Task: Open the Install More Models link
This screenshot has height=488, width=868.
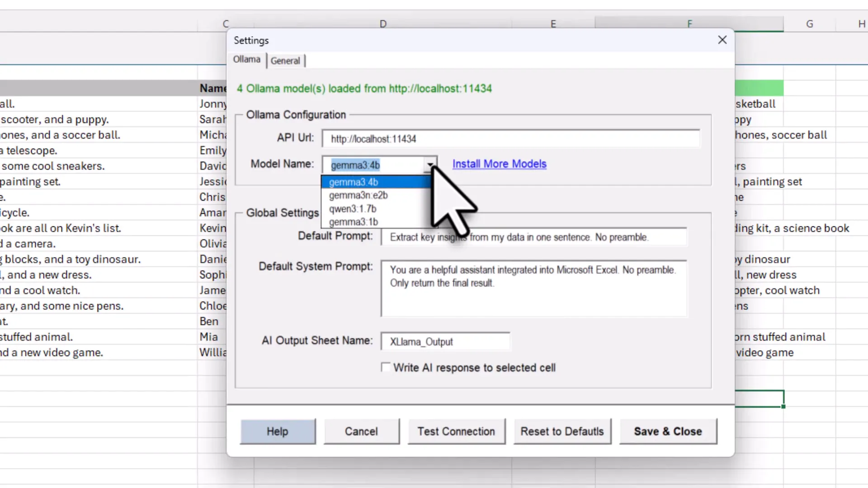Action: coord(499,164)
